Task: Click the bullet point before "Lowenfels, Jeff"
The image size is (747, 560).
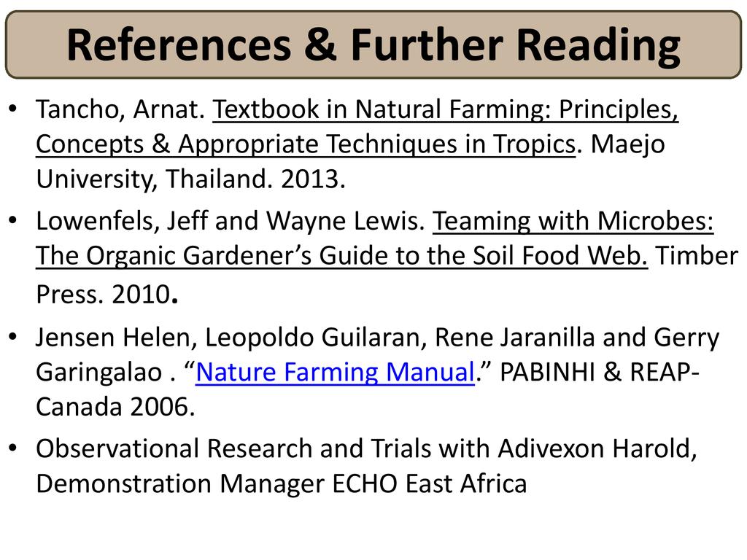Action: (x=14, y=222)
